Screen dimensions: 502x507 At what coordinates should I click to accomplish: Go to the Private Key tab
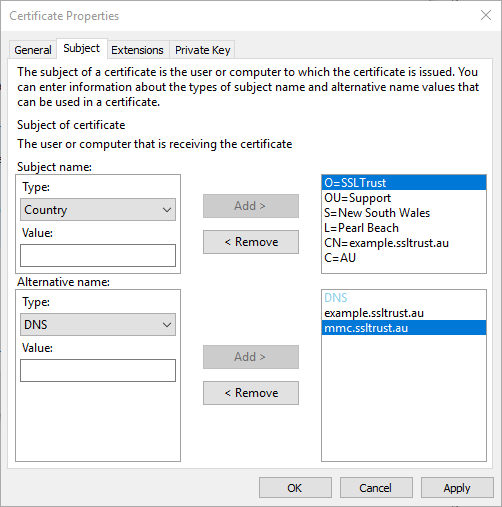click(202, 50)
